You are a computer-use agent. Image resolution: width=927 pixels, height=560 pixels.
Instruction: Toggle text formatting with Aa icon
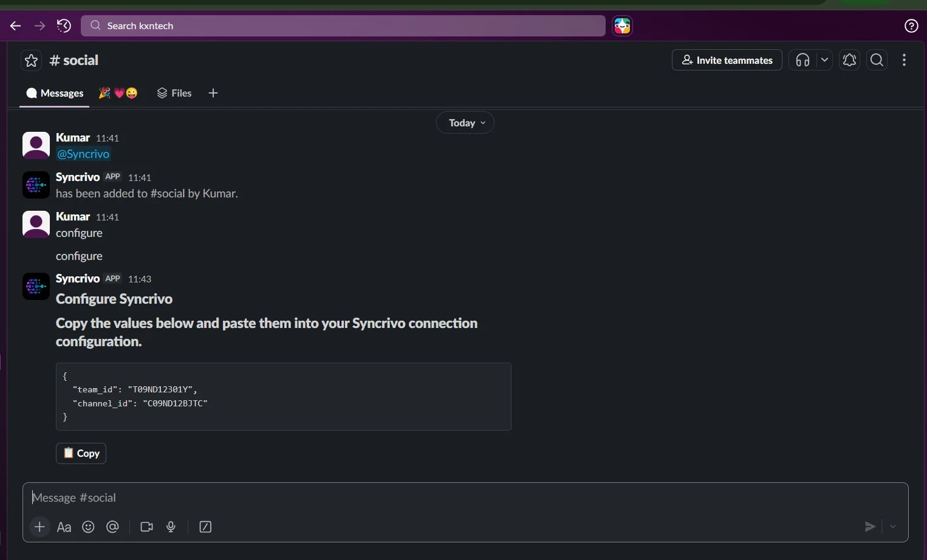coord(64,527)
